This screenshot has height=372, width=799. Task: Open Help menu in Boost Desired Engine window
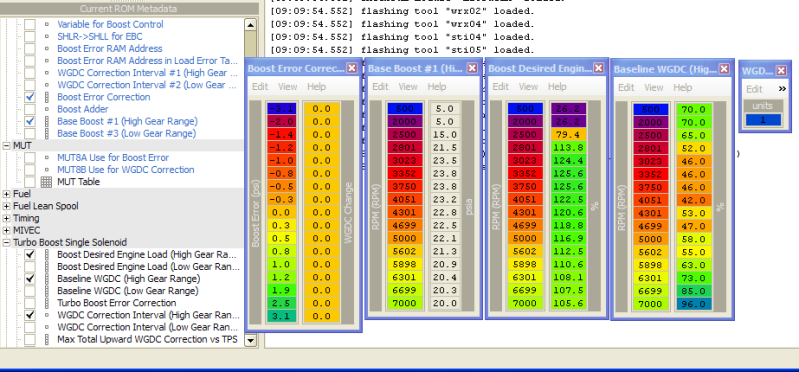pos(557,87)
